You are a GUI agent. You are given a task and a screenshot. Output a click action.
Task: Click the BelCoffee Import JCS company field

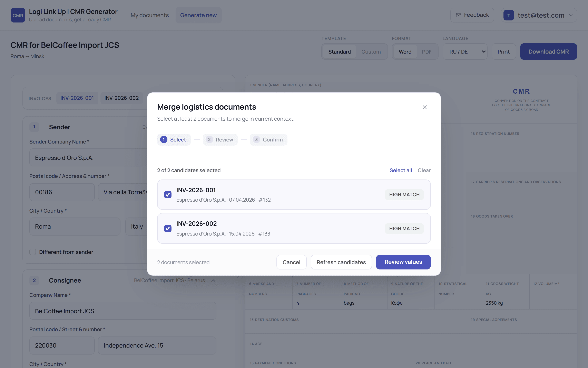point(123,311)
